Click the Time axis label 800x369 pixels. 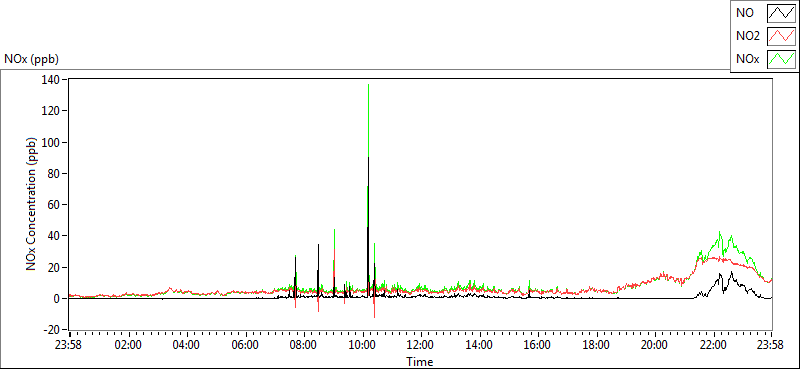(x=420, y=362)
